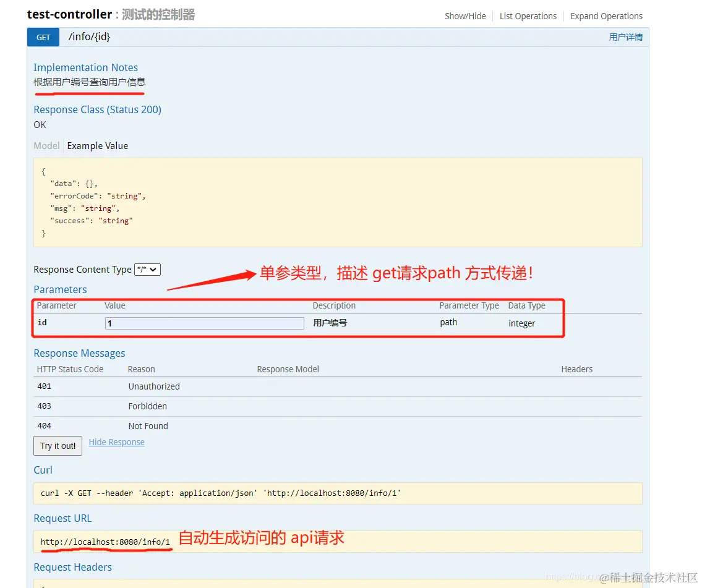Screen dimensions: 702x588
Task: Click the Hide Response link
Action: [116, 442]
